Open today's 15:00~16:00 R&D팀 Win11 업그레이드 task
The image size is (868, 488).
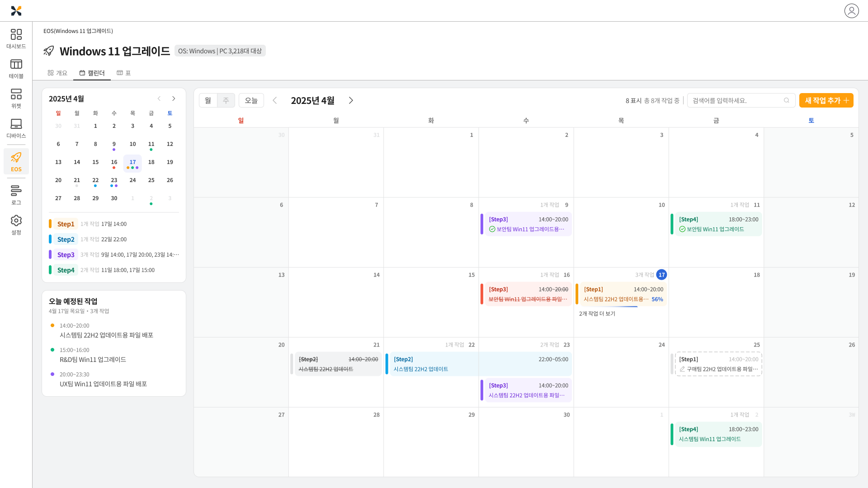[93, 355]
